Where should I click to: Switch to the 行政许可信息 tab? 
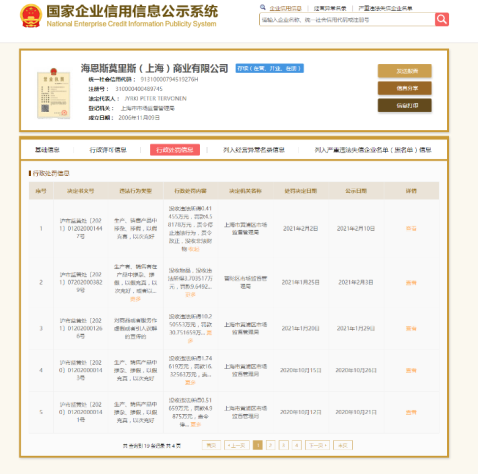click(x=108, y=150)
